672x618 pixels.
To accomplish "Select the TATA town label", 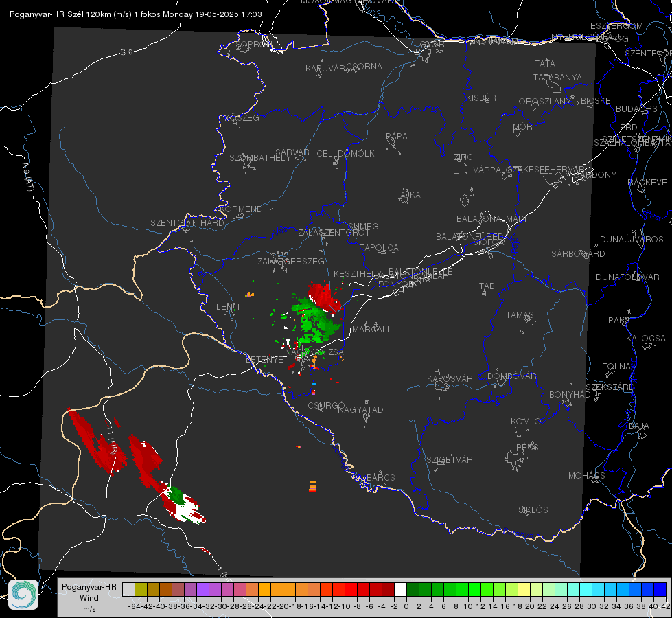I will click(545, 63).
